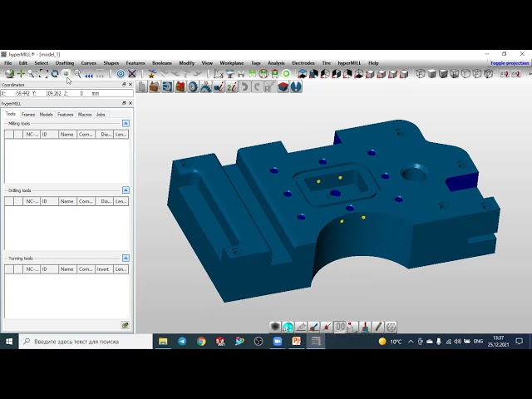Click the red star pointer bottom icon

[x=327, y=327]
